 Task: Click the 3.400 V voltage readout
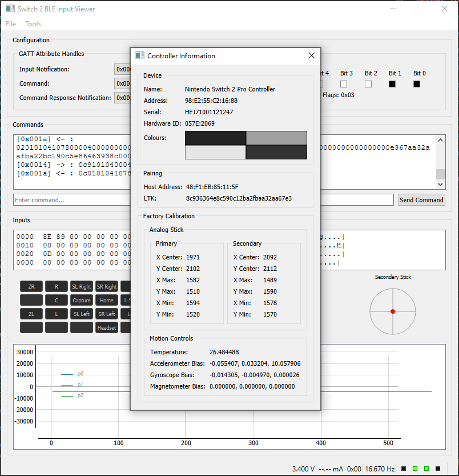(x=303, y=469)
